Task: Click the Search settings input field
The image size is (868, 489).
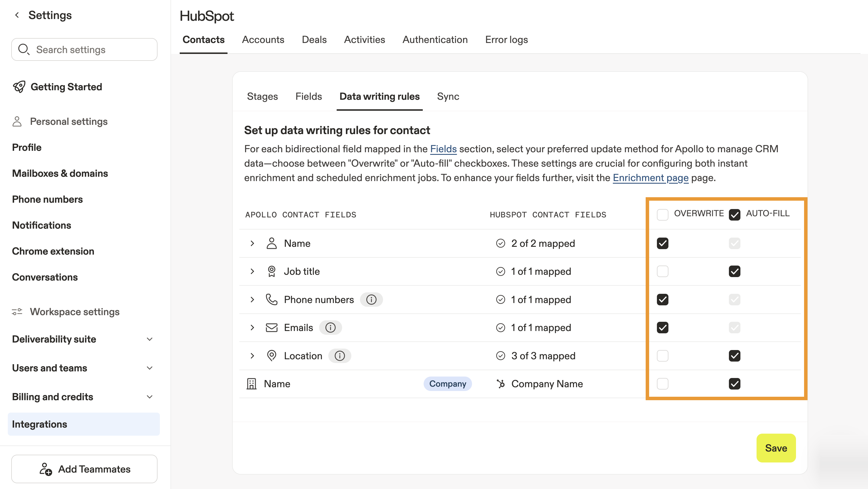Action: tap(84, 50)
